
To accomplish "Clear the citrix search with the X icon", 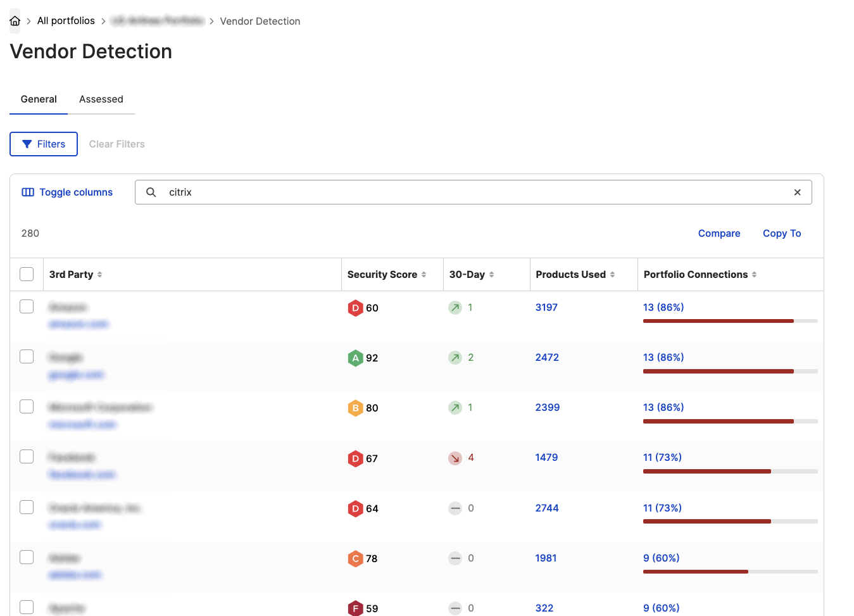I will point(797,192).
